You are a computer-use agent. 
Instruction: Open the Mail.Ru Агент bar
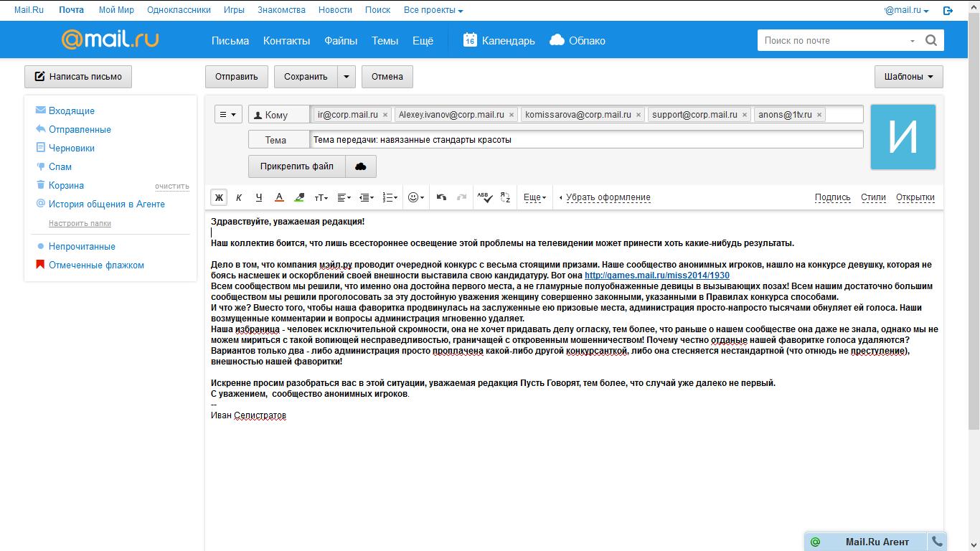[x=865, y=542]
